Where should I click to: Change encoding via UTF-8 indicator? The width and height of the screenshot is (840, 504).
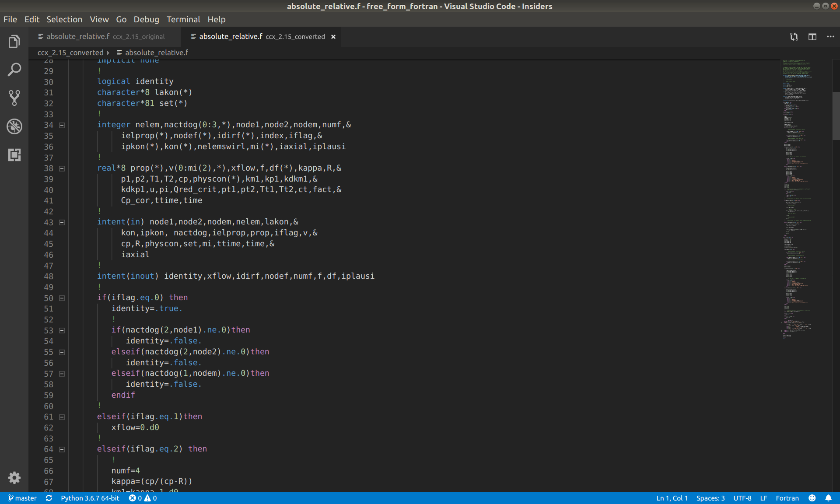pyautogui.click(x=742, y=498)
